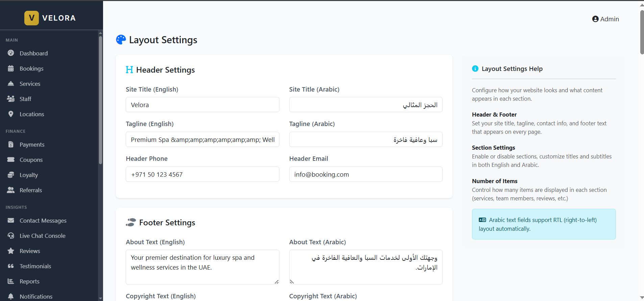Click the Locations pin icon
The height and width of the screenshot is (301, 644).
click(11, 114)
